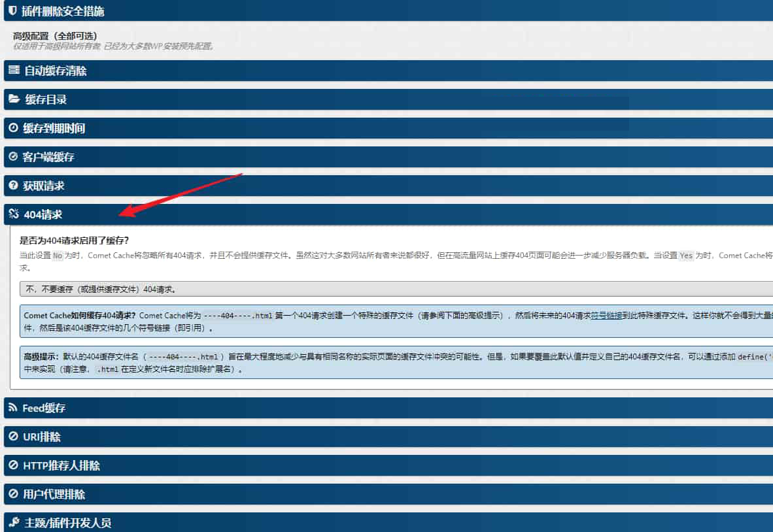Click the broken link icon beside 404请求
Image resolution: width=773 pixels, height=532 pixels.
click(x=14, y=214)
